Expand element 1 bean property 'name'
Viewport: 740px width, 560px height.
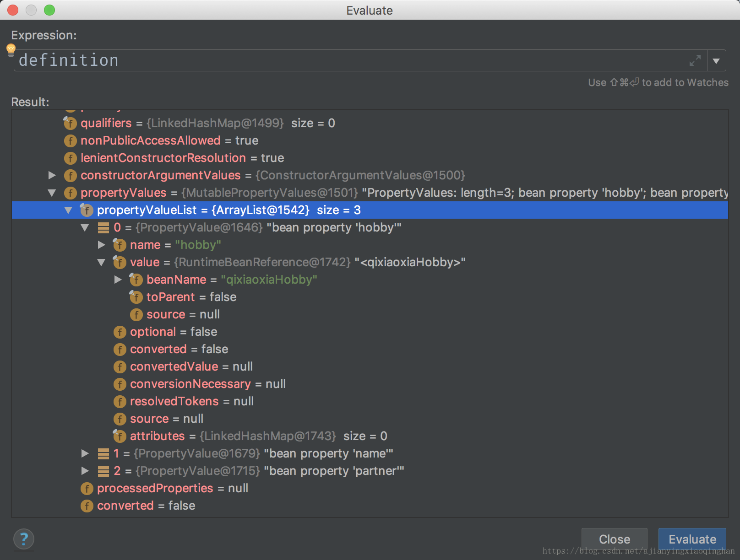[85, 453]
